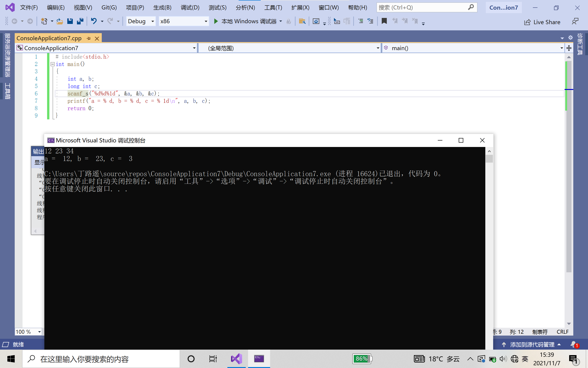Click the Next Bookmark icon
Image resolution: width=588 pixels, height=368 pixels.
[405, 21]
